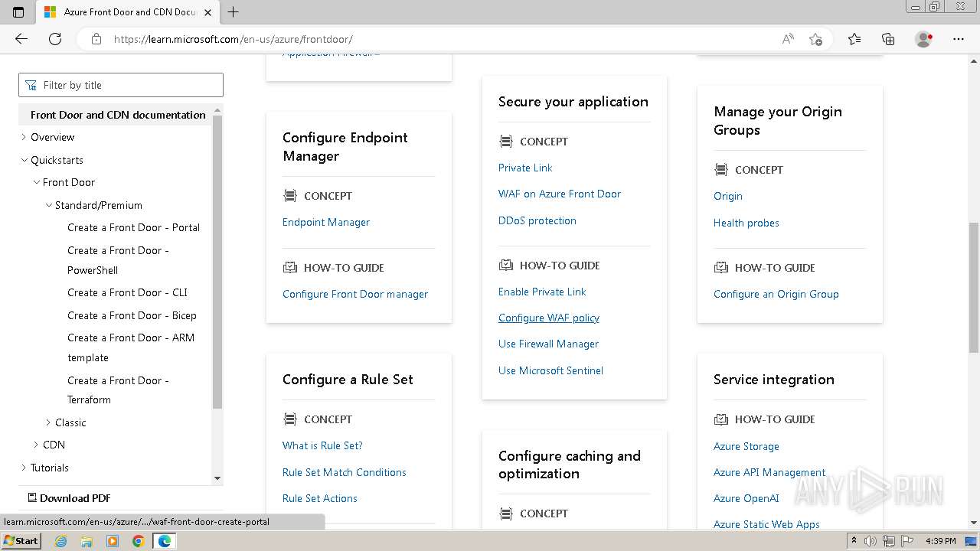
Task: Open the Endpoint Manager link
Action: [x=326, y=222]
